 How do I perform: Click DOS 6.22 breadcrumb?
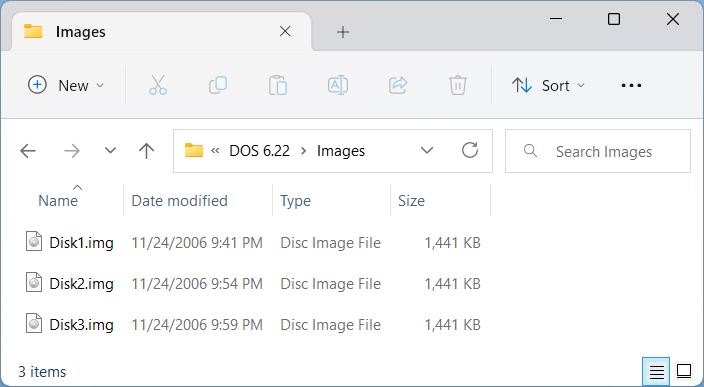pyautogui.click(x=260, y=151)
